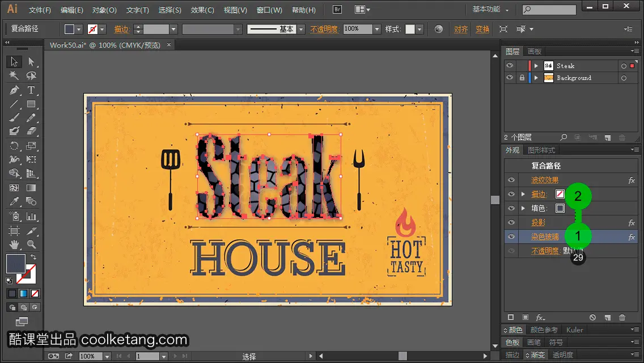Image resolution: width=644 pixels, height=363 pixels.
Task: Unlock the Background layer
Action: (522, 78)
